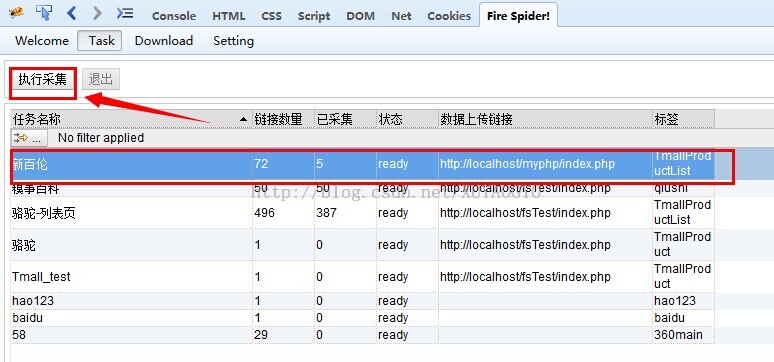774x362 pixels.
Task: Go forward with the right arrow icon
Action: pos(98,13)
